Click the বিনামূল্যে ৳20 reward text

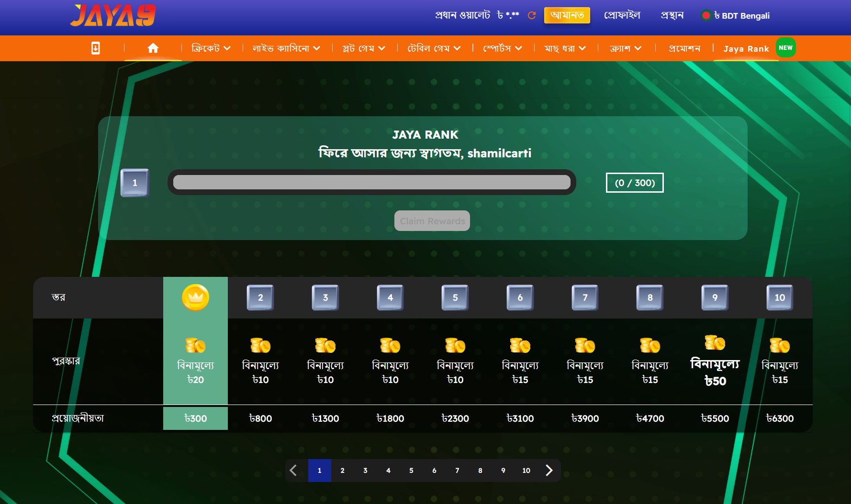[x=195, y=372]
